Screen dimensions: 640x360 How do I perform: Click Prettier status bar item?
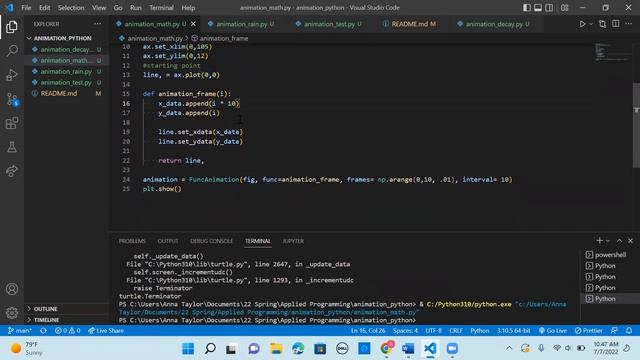(x=588, y=331)
